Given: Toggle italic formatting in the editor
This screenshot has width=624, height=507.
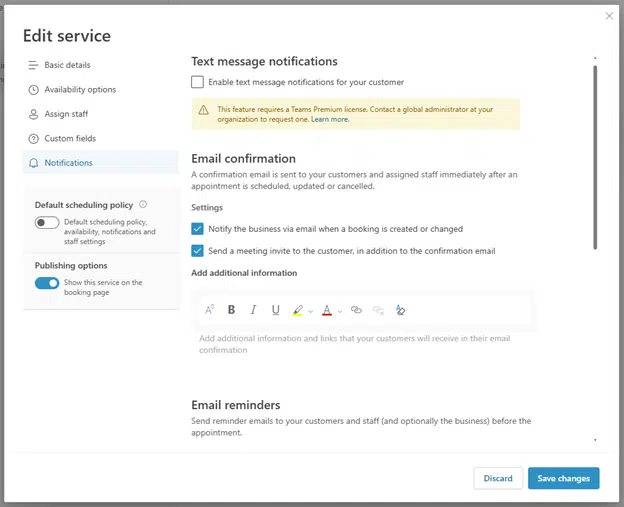Looking at the screenshot, I should point(253,310).
